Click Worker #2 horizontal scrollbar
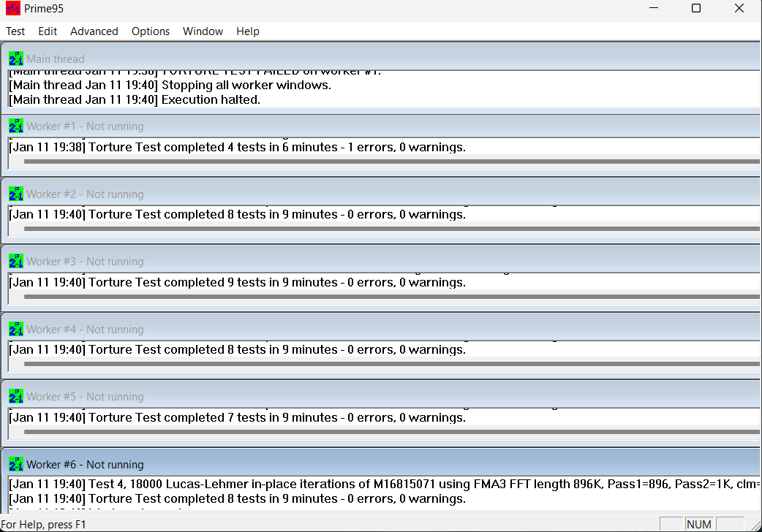762x532 pixels. tap(391, 228)
